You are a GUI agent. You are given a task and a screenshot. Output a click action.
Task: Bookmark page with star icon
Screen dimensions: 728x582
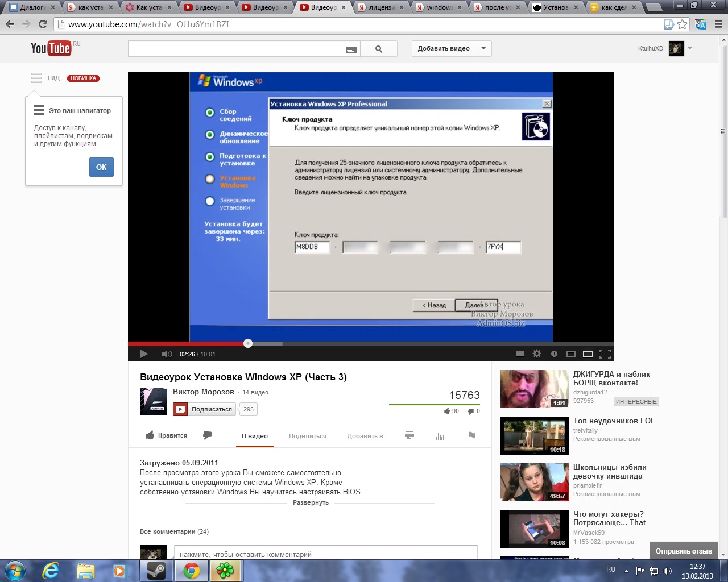[x=682, y=24]
